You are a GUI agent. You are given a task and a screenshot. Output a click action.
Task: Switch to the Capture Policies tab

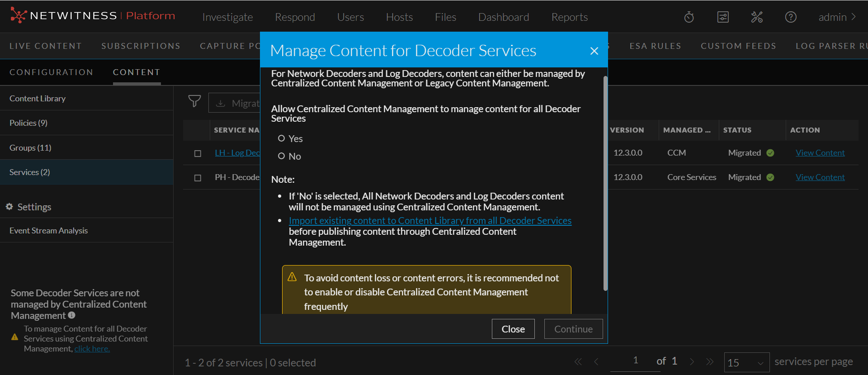pos(230,46)
